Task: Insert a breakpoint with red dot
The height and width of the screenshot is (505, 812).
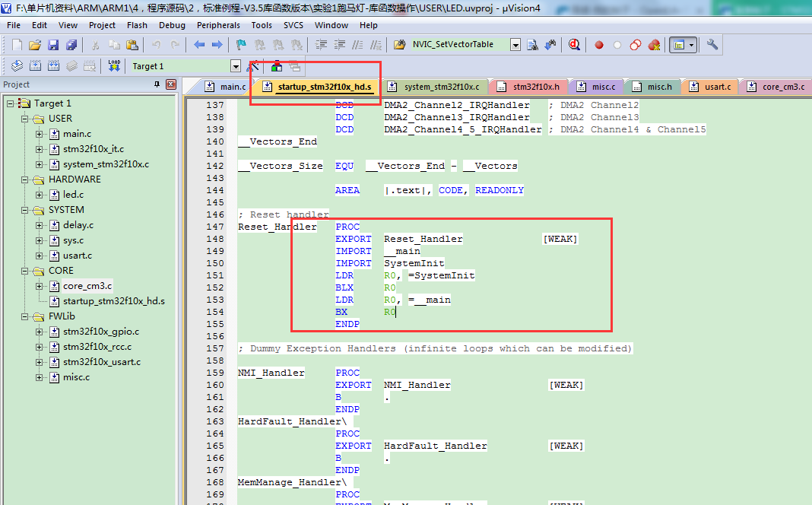Action: click(x=599, y=45)
